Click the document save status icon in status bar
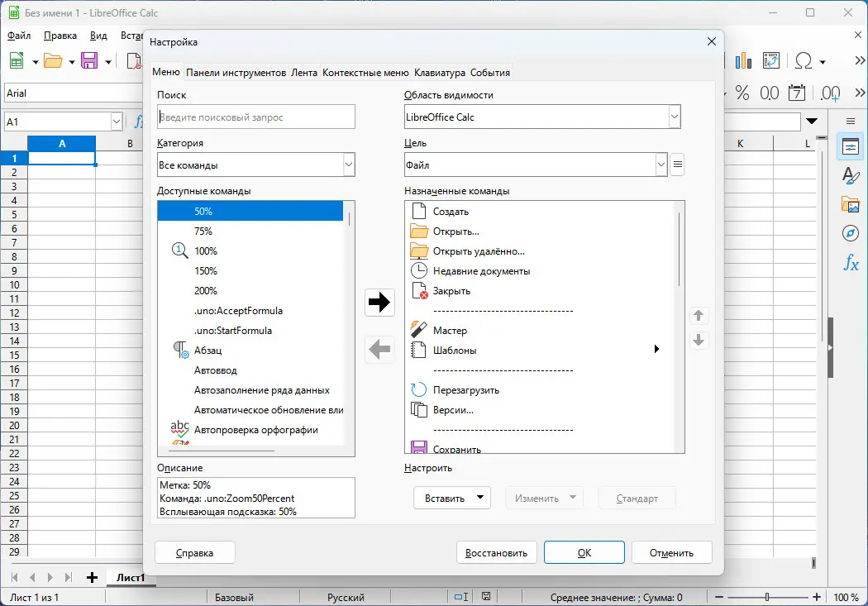This screenshot has height=606, width=868. click(486, 597)
